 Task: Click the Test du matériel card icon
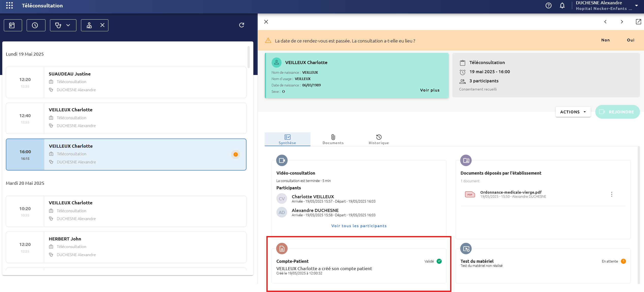click(x=466, y=249)
